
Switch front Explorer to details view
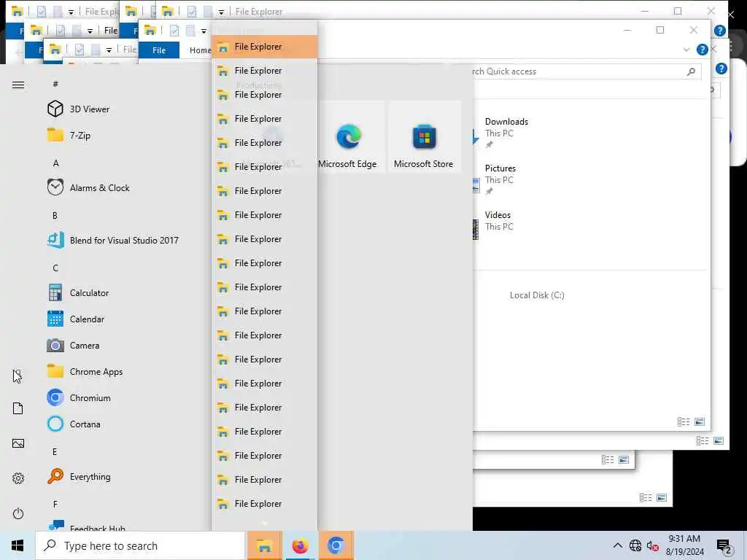tap(684, 422)
